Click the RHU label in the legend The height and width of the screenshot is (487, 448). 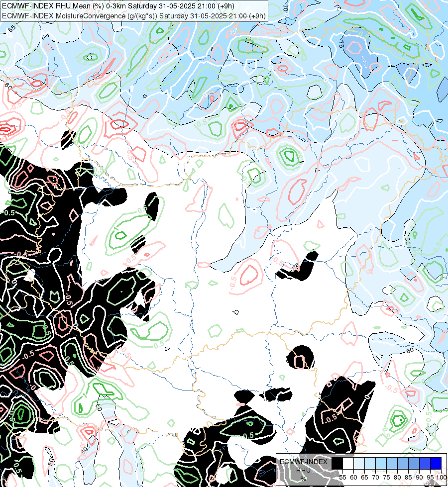303,470
